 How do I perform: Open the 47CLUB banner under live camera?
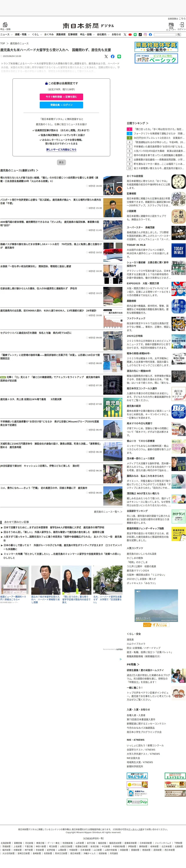click(x=156, y=625)
